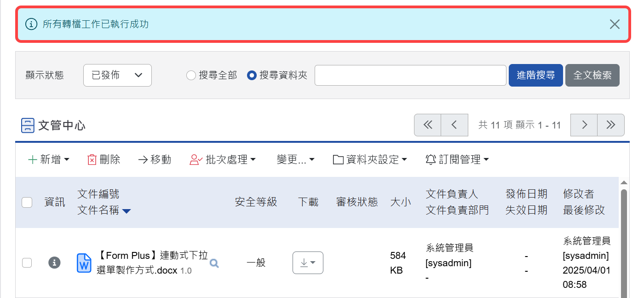The image size is (644, 298).
Task: Click the 進階搜尋 button
Action: 536,75
